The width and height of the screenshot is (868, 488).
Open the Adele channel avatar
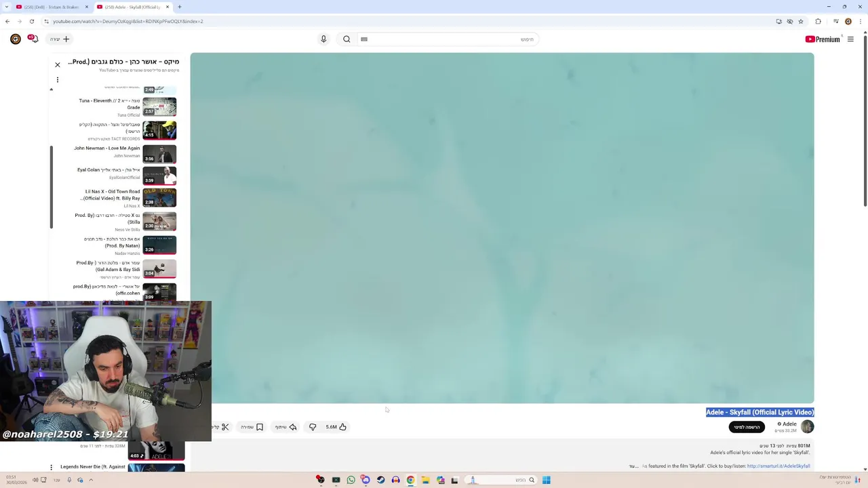pos(807,426)
